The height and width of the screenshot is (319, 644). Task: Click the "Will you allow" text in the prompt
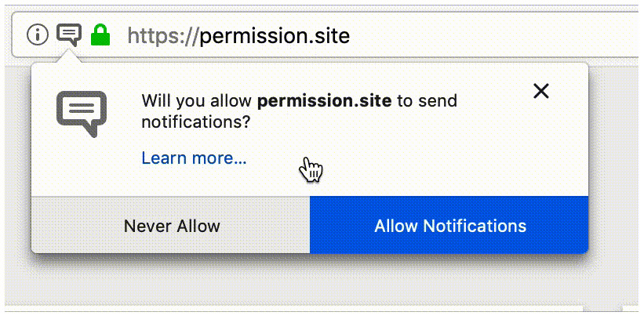197,101
